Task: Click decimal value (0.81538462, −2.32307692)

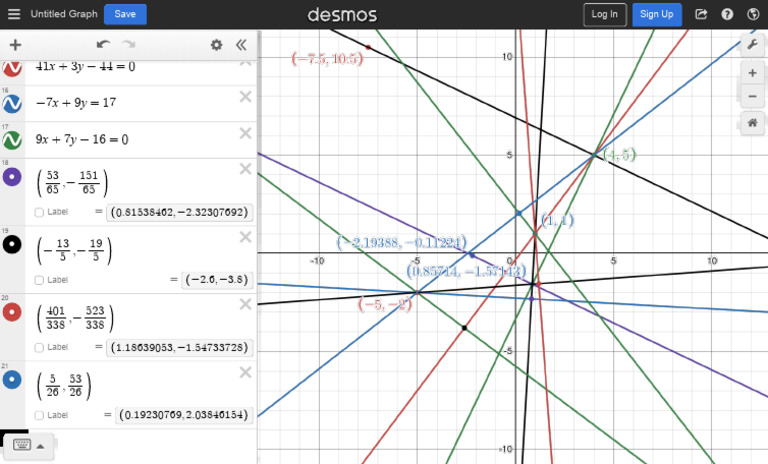Action: [x=179, y=212]
